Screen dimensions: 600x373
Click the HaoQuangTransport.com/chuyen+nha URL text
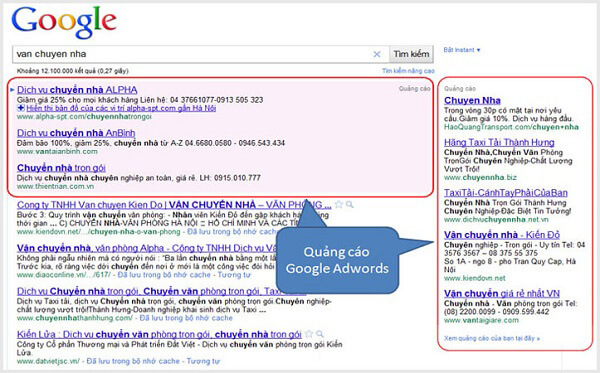pyautogui.click(x=511, y=127)
